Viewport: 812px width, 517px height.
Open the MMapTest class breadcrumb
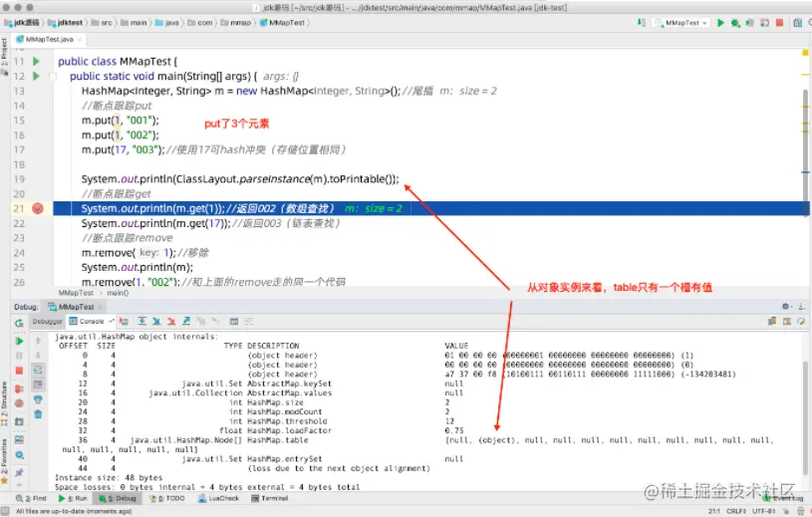point(282,23)
